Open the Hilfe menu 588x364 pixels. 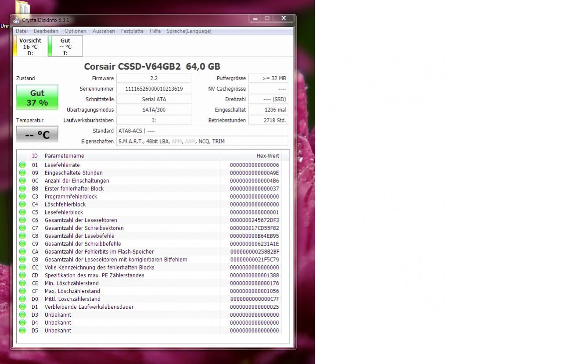click(155, 31)
